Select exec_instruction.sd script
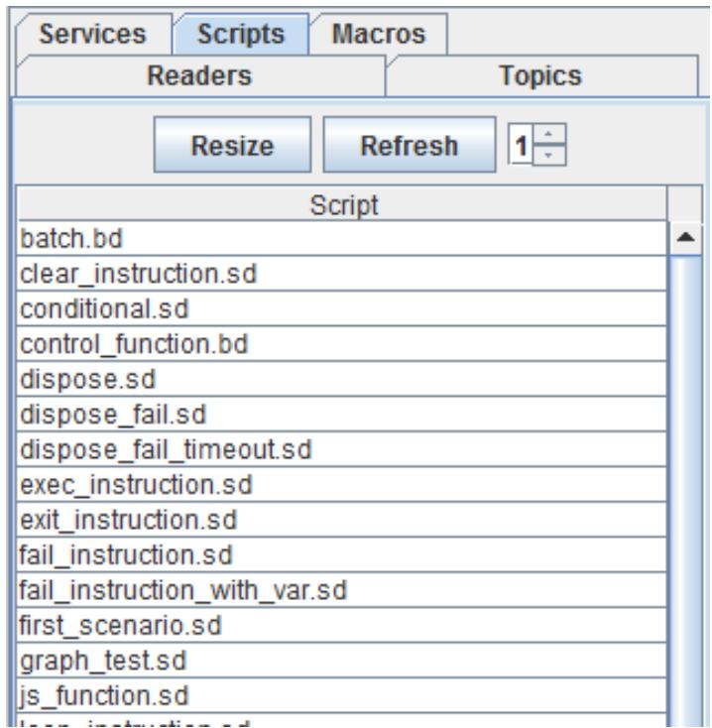The width and height of the screenshot is (712, 728). [x=341, y=485]
